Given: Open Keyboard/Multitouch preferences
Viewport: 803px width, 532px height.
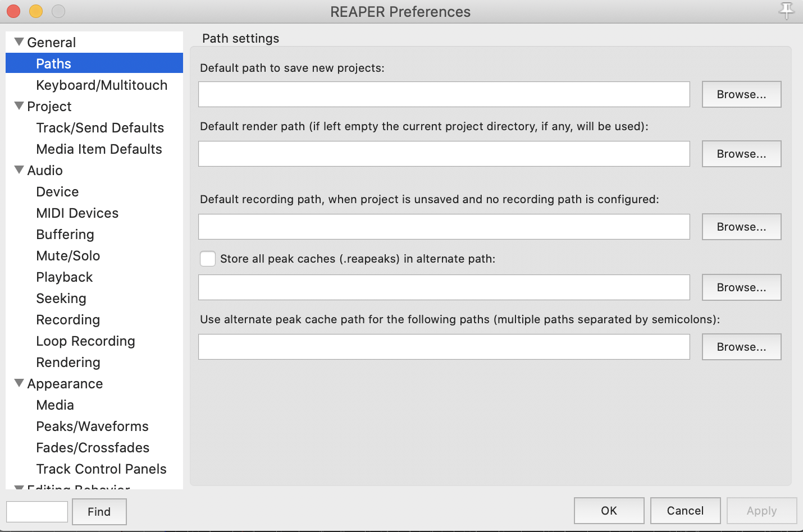Looking at the screenshot, I should (x=102, y=85).
